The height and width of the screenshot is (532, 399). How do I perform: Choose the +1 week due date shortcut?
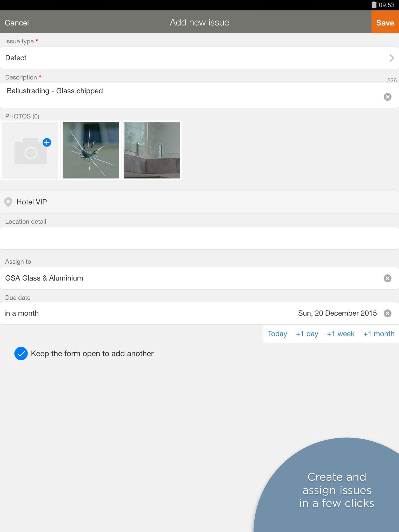341,334
